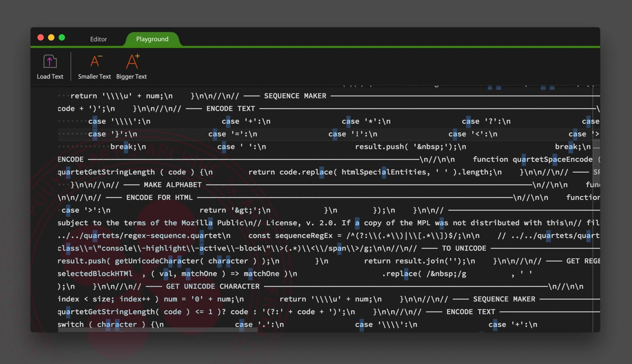Place cursor in the word Mozilla
The height and width of the screenshot is (364, 632).
[197, 223]
